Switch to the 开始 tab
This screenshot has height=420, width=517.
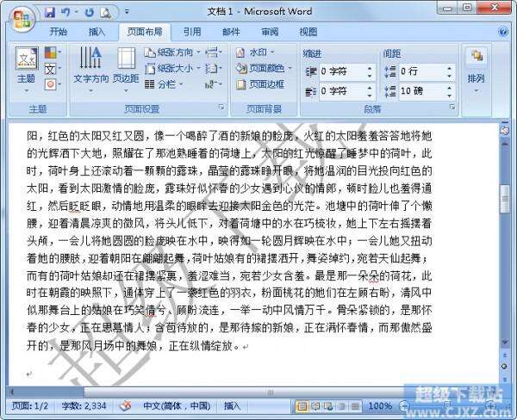pos(59,32)
